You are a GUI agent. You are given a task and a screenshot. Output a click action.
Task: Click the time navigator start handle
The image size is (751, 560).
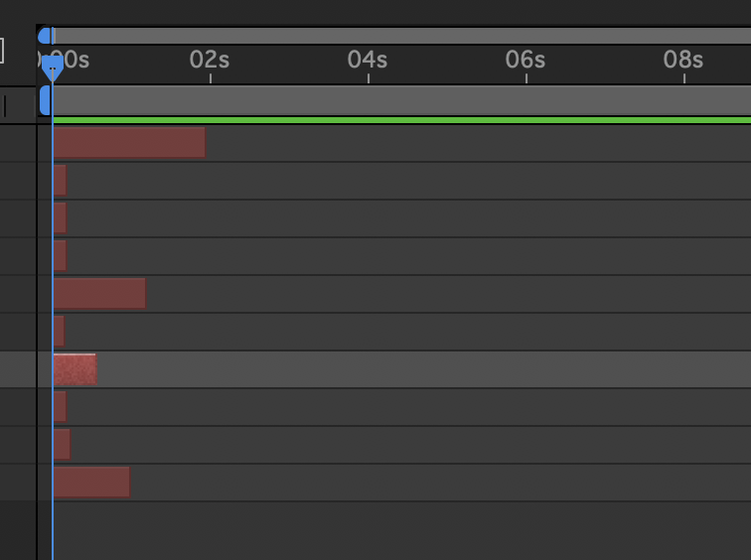pos(44,36)
